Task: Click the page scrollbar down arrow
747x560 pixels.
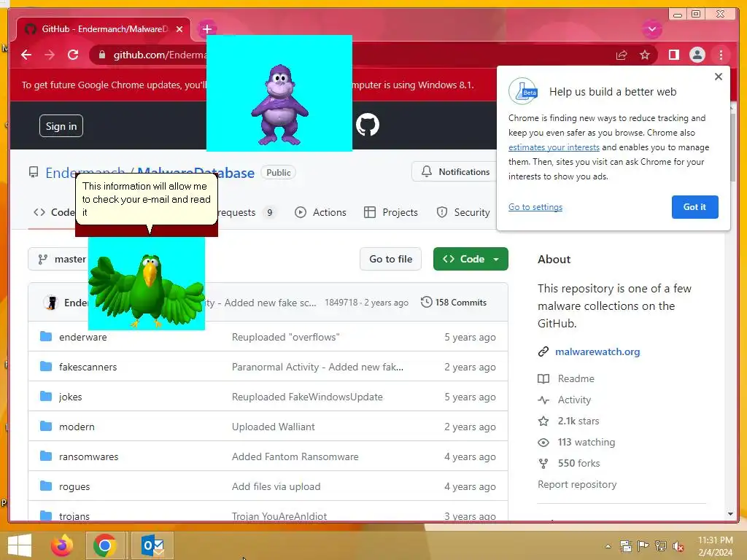Action: point(731,514)
